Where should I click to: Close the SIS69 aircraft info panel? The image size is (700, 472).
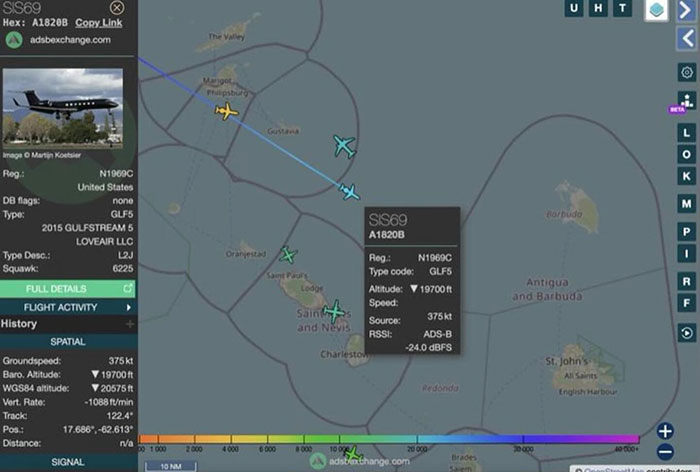[117, 8]
